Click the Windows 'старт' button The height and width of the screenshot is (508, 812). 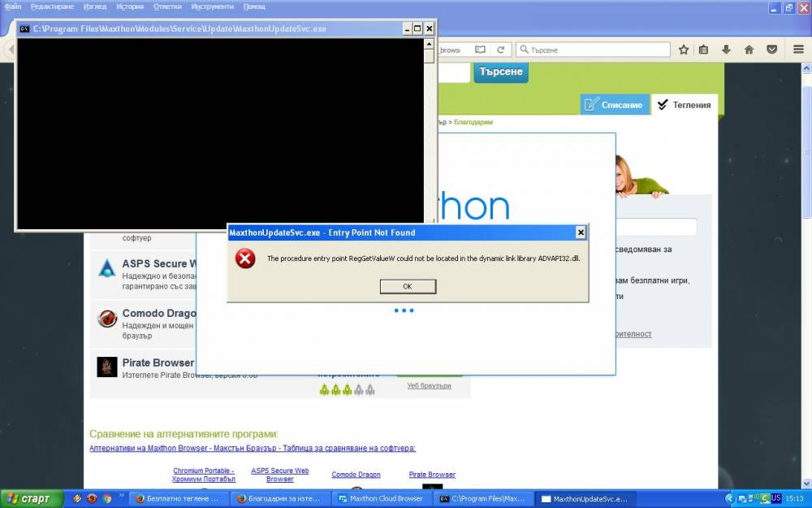[x=31, y=499]
